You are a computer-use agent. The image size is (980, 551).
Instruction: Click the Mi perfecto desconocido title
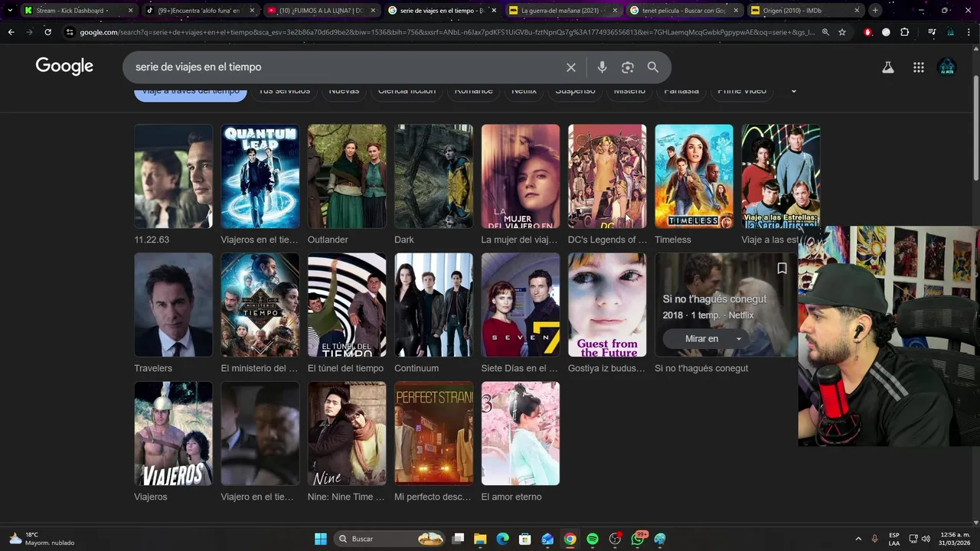point(433,497)
